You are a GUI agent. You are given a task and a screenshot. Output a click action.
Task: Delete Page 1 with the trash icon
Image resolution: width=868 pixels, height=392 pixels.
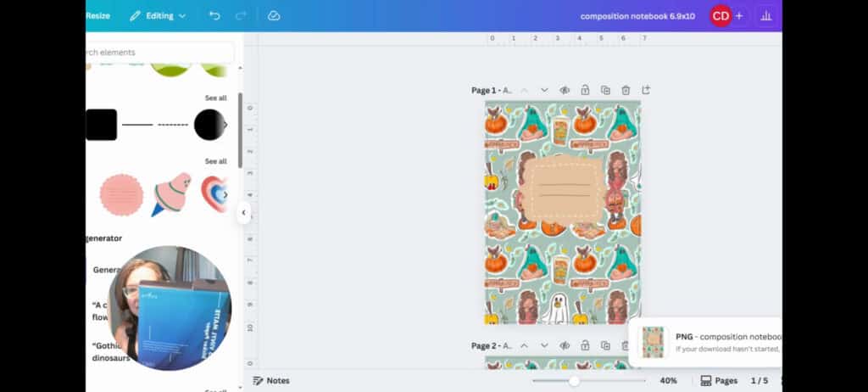coord(626,90)
